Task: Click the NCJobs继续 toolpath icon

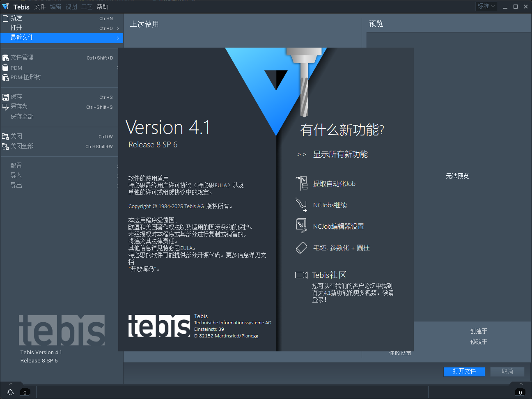Action: (x=302, y=204)
